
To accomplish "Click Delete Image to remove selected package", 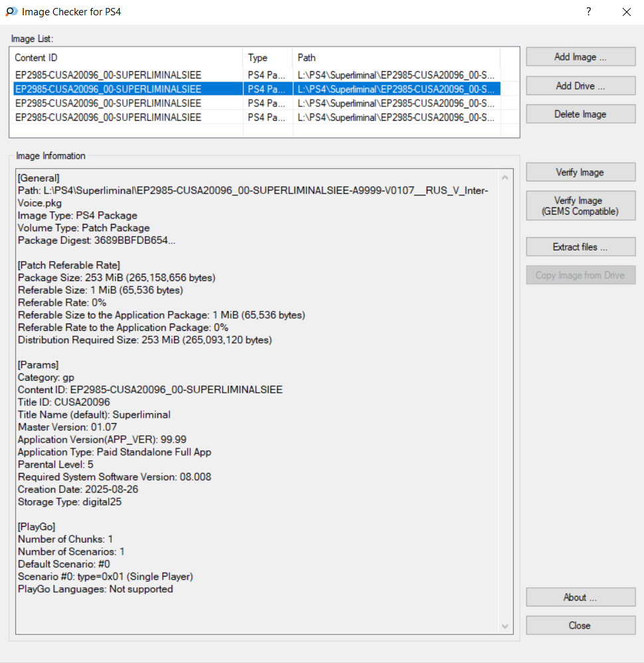I will point(580,114).
